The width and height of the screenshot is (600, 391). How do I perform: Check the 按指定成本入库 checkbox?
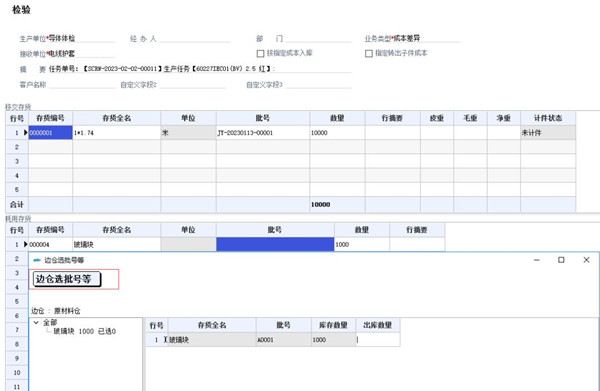tap(260, 53)
